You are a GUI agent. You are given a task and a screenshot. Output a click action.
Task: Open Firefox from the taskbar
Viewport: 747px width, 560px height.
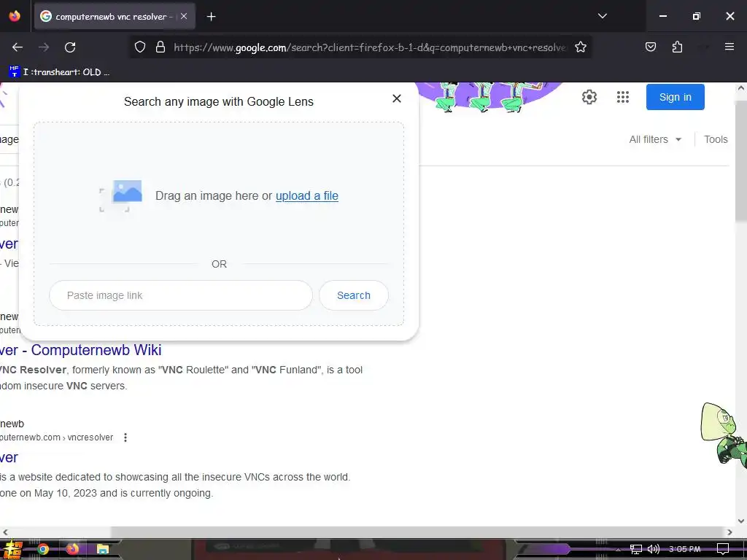72,549
